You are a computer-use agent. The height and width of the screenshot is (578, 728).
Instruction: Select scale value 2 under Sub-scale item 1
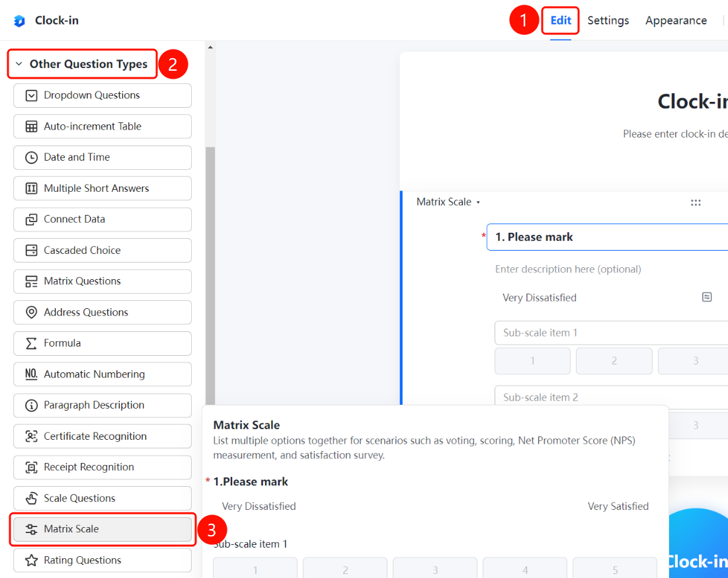[x=614, y=360]
